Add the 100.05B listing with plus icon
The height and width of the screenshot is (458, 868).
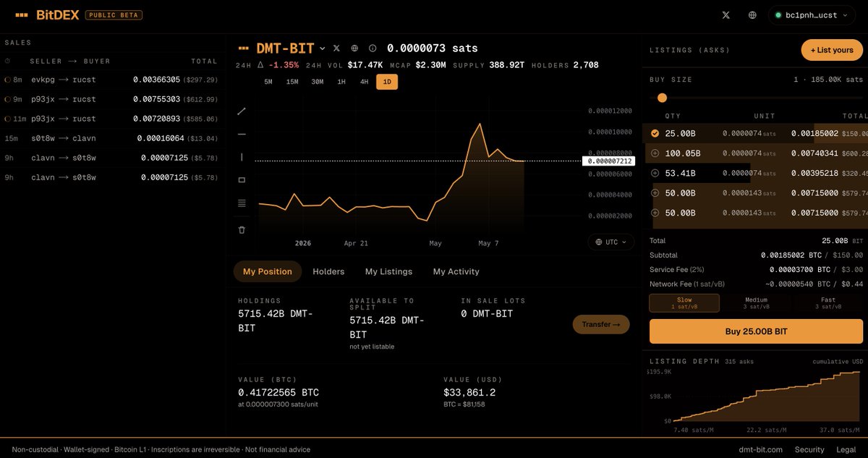coord(655,153)
